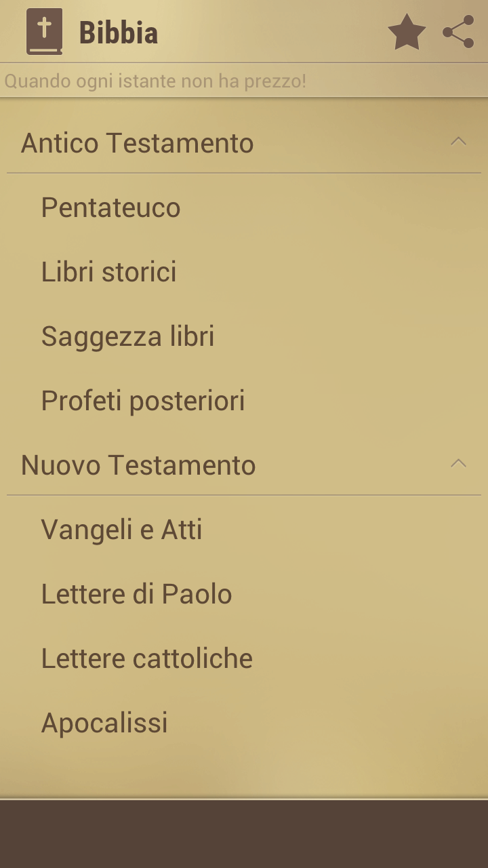Image resolution: width=488 pixels, height=868 pixels.
Task: Open the Pentateuco section
Action: (244, 208)
